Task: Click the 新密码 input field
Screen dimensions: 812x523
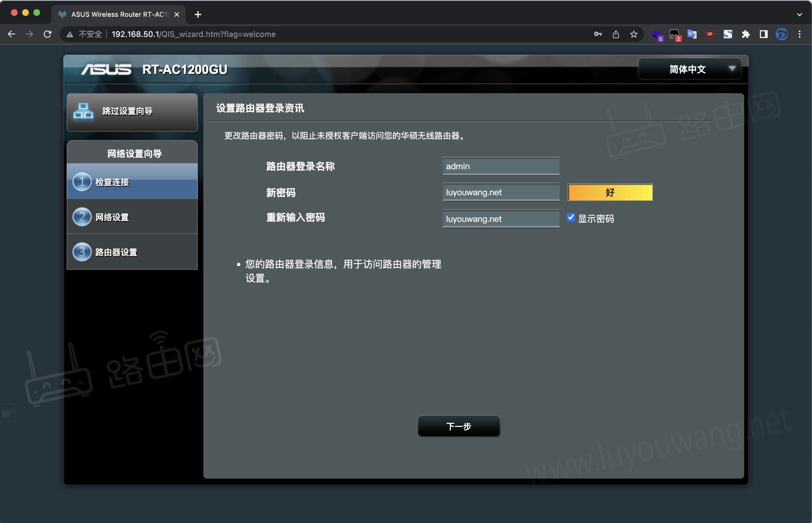Action: (x=501, y=193)
